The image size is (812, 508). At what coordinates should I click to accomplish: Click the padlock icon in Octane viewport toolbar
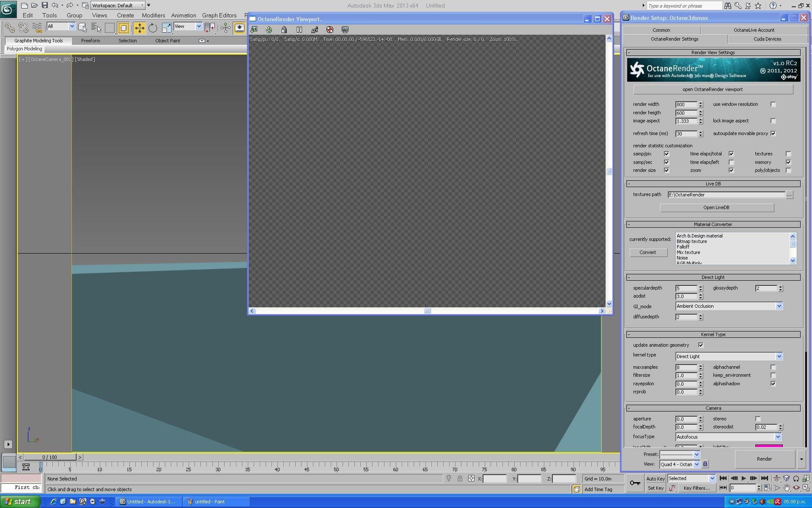pos(284,30)
